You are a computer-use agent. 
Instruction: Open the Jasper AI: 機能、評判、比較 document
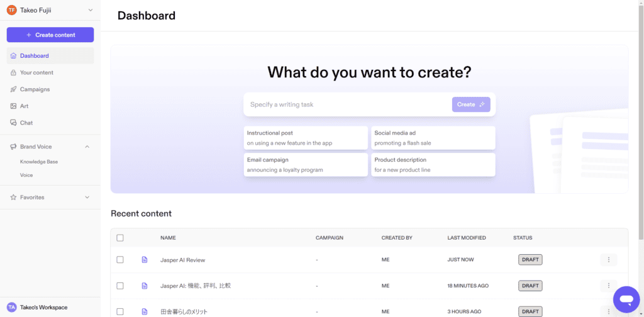pyautogui.click(x=196, y=286)
